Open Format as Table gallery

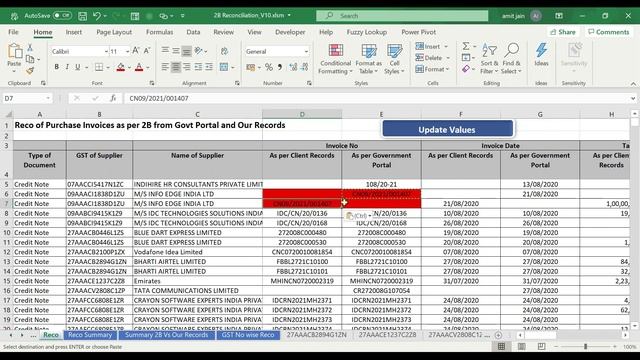[x=369, y=59]
